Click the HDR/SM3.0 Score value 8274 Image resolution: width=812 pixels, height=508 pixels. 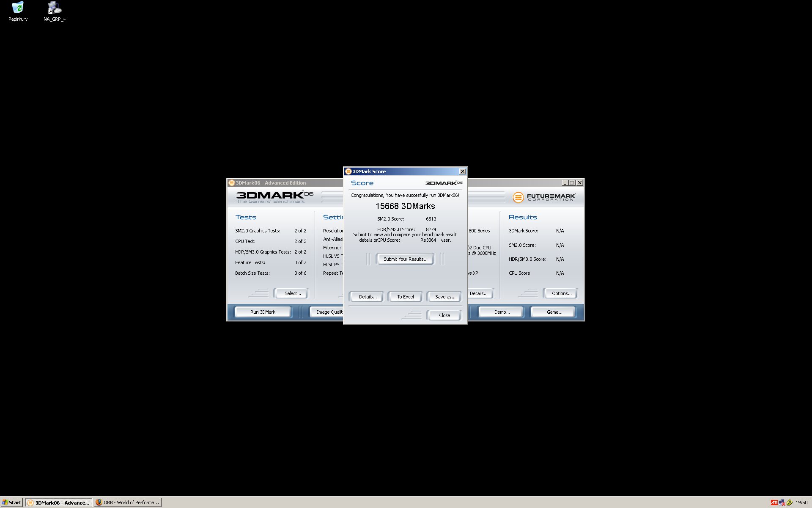tap(431, 229)
